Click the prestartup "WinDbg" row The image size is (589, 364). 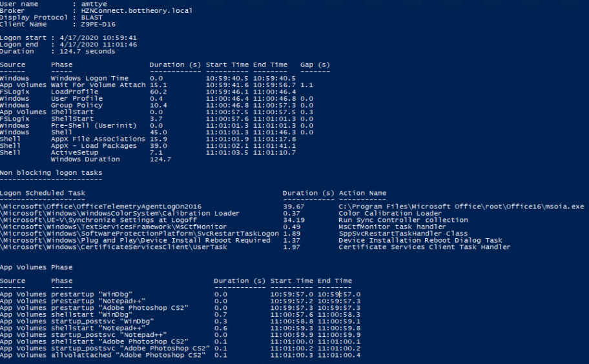coord(180,294)
